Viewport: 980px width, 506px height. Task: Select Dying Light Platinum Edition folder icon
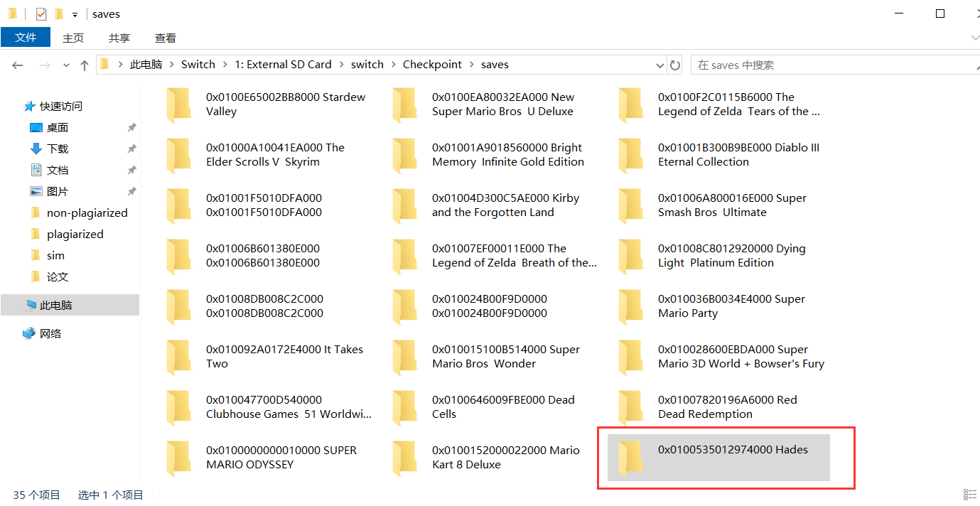[x=630, y=257]
